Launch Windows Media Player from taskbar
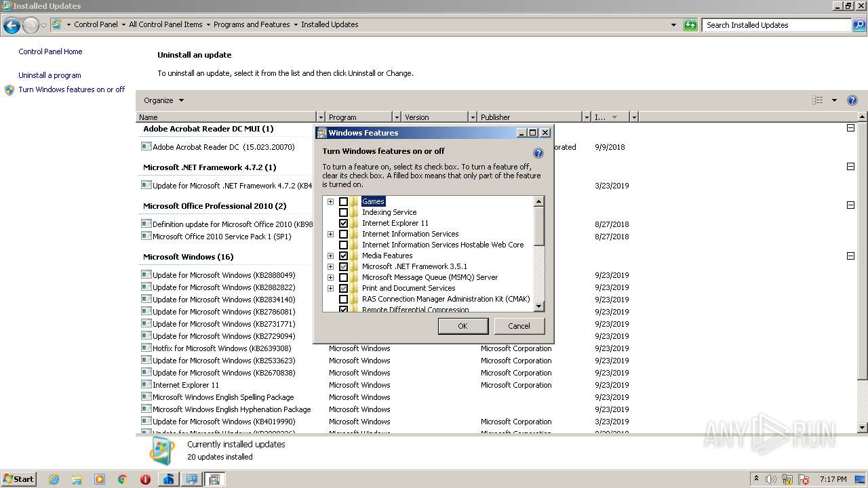 coord(100,479)
